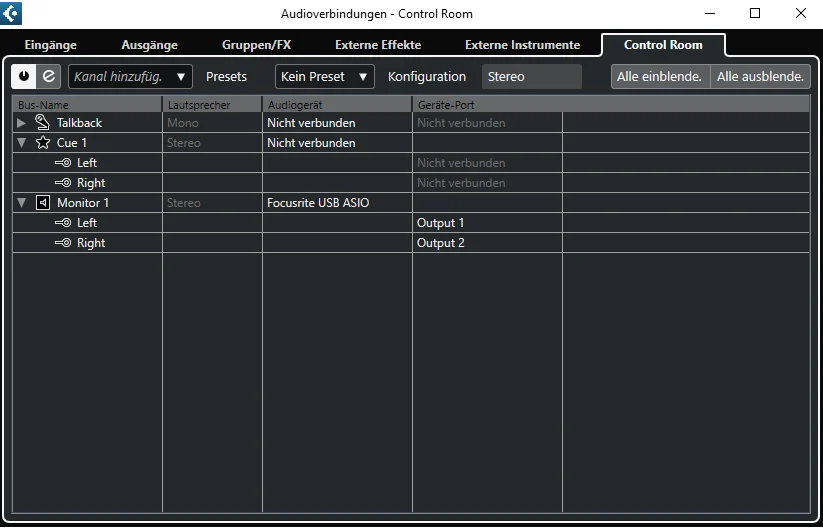This screenshot has width=823, height=528.
Task: Click the Monitor 1 'Stereo' speaker cell
Action: (212, 203)
